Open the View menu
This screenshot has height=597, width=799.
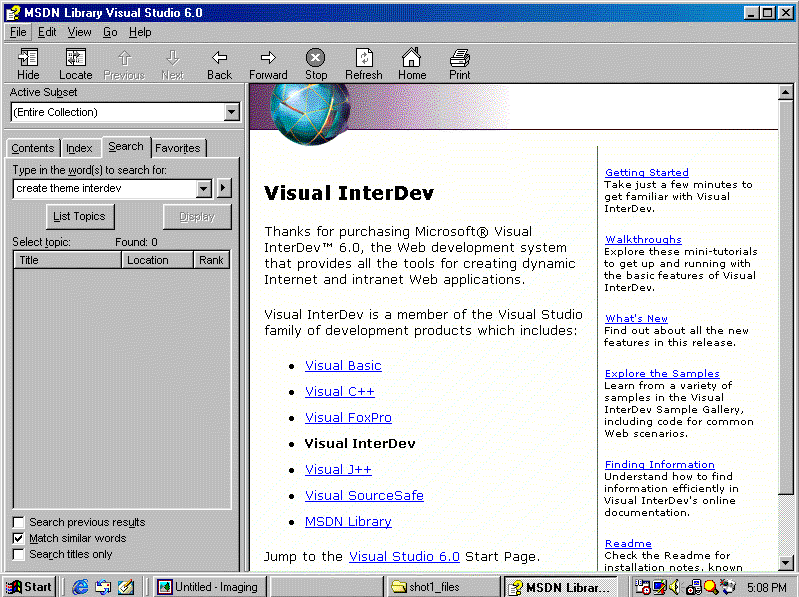tap(79, 32)
